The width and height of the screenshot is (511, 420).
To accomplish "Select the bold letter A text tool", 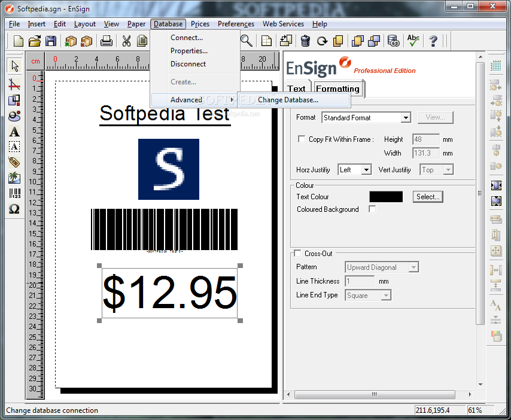I will (x=14, y=132).
